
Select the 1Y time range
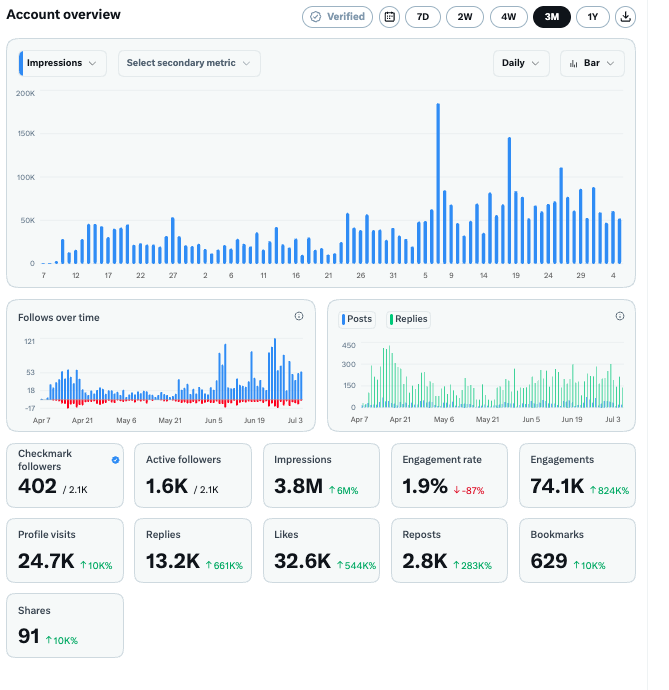[593, 17]
